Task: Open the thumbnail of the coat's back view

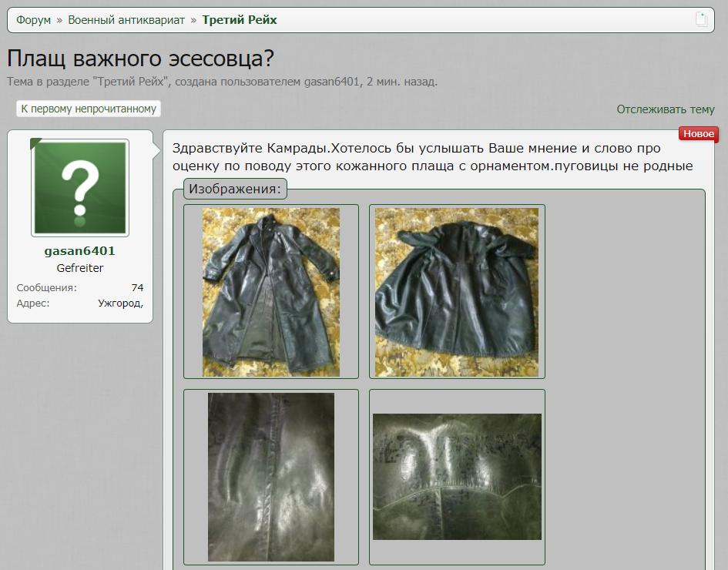Action: pyautogui.click(x=457, y=292)
